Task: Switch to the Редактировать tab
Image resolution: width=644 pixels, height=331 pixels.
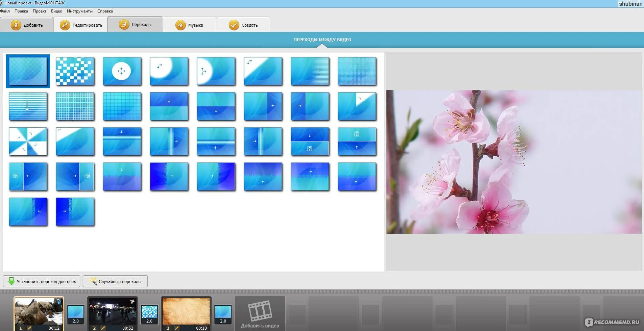Action: 81,25
